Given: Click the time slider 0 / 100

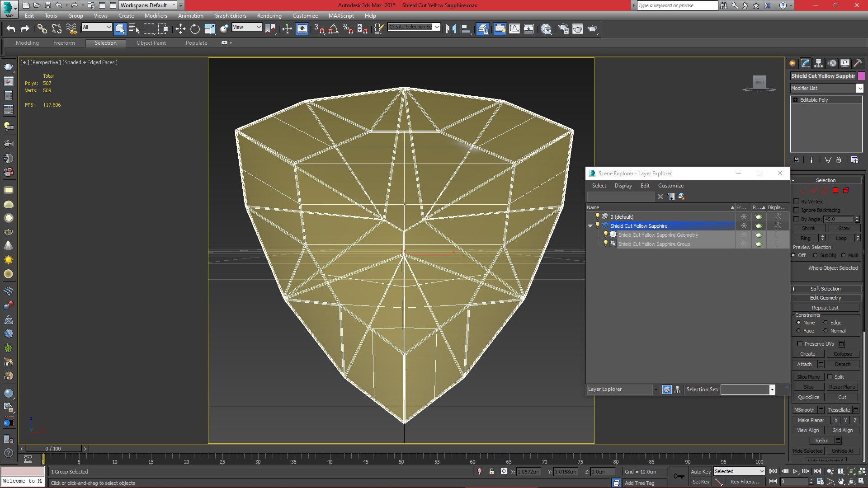Looking at the screenshot, I should click(x=53, y=449).
